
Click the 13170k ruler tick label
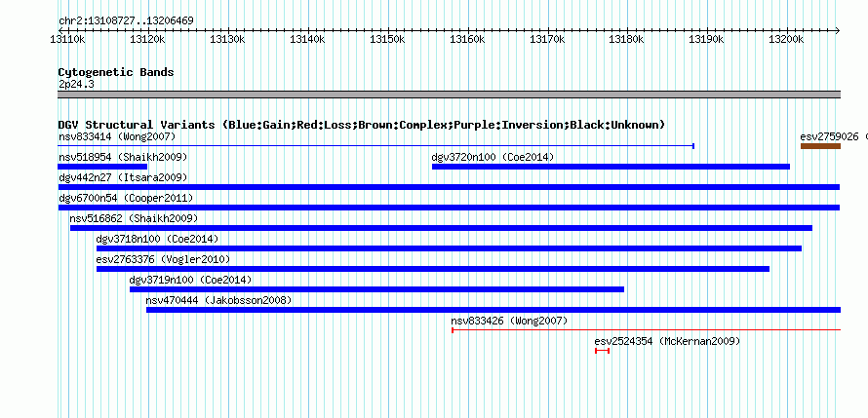pyautogui.click(x=547, y=39)
